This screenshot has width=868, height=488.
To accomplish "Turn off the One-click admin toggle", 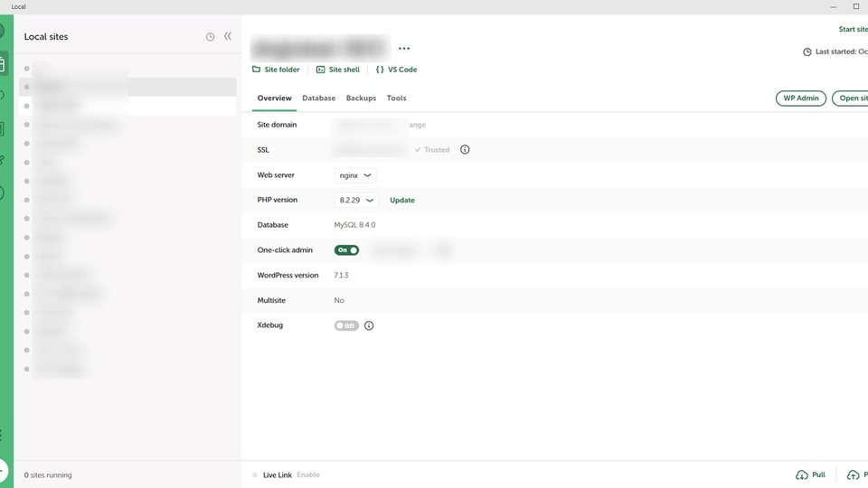I will click(346, 250).
